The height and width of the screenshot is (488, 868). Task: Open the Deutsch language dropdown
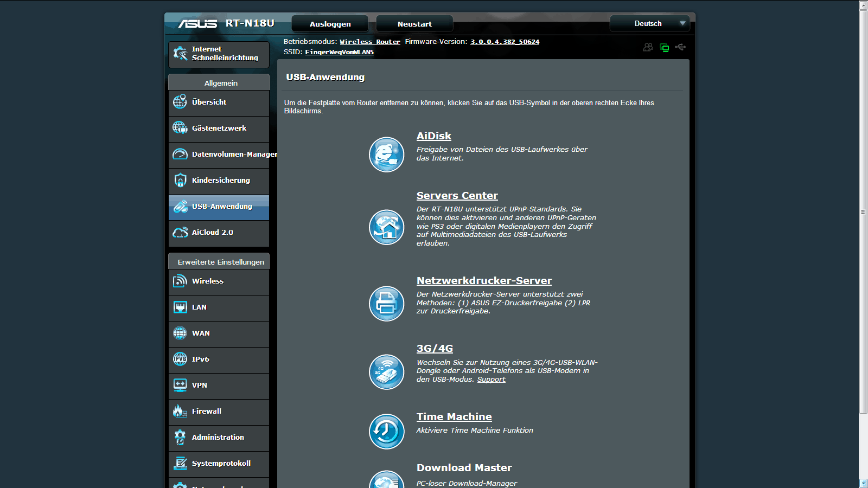pyautogui.click(x=649, y=23)
